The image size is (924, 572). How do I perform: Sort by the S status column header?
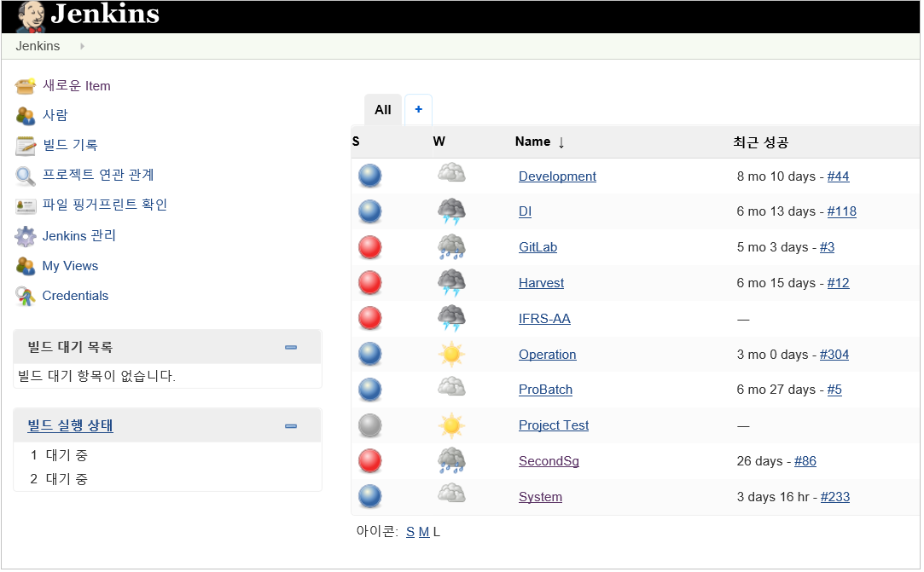(x=356, y=142)
